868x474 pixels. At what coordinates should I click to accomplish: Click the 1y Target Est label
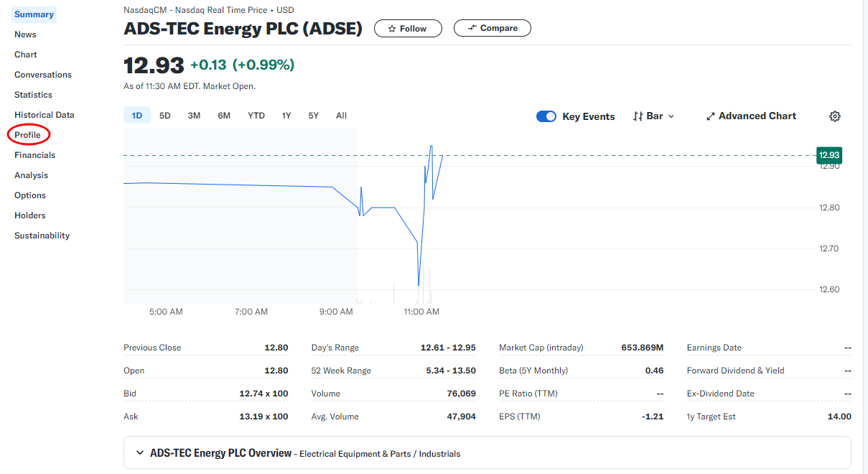coord(711,417)
